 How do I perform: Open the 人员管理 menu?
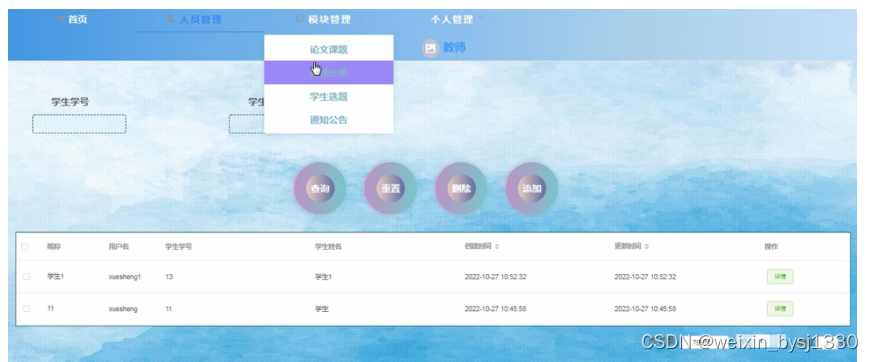[200, 20]
